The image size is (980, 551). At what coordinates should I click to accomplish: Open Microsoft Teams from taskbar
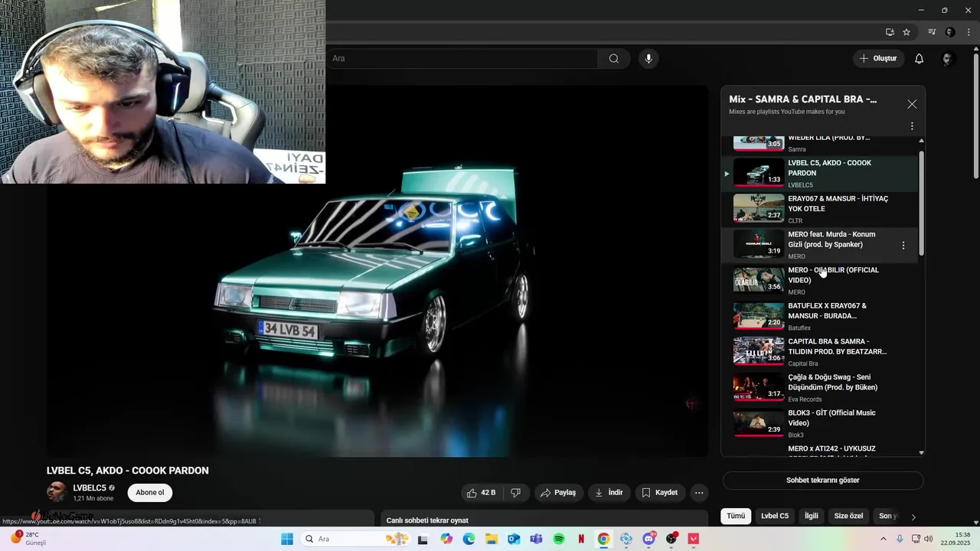pyautogui.click(x=536, y=539)
